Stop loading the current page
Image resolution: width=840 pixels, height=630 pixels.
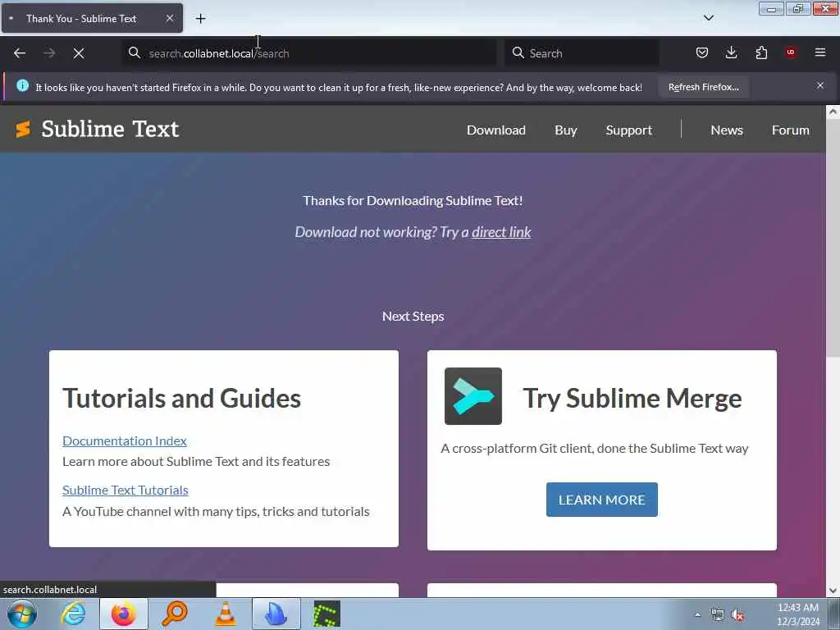[79, 53]
